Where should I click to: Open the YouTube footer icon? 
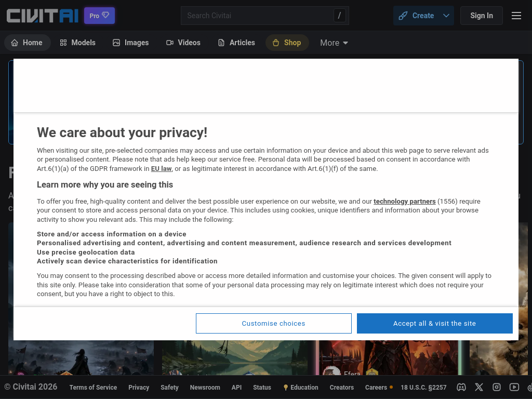click(x=514, y=387)
